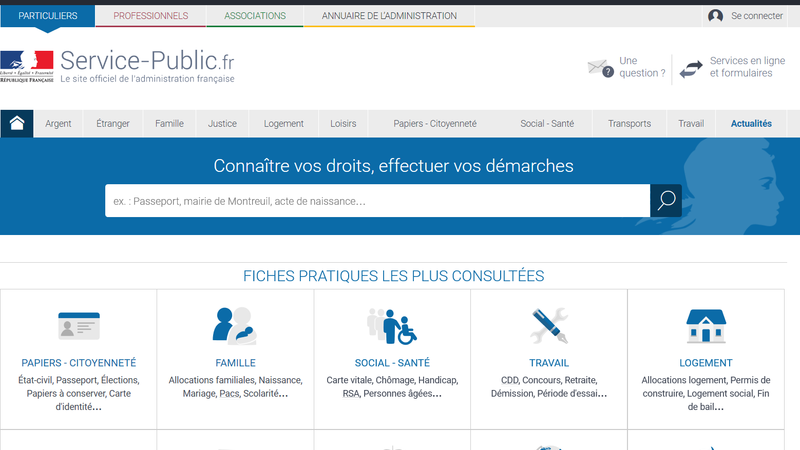Open the Famille menu in navigation bar

point(169,123)
